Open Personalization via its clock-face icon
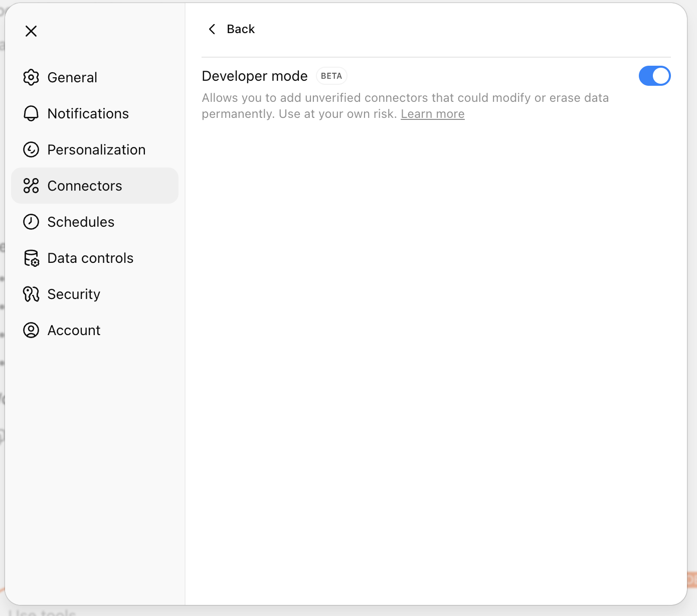Viewport: 697px width, 616px height. [31, 149]
